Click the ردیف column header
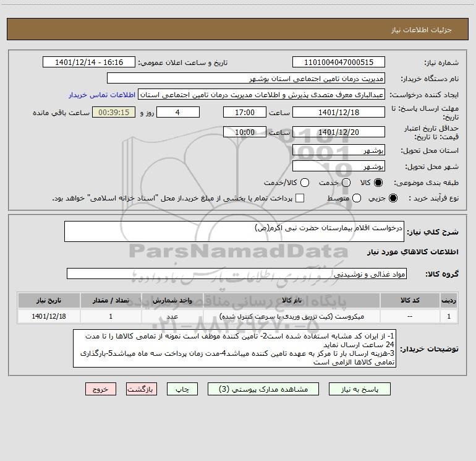This screenshot has width=476, height=461. tap(449, 300)
